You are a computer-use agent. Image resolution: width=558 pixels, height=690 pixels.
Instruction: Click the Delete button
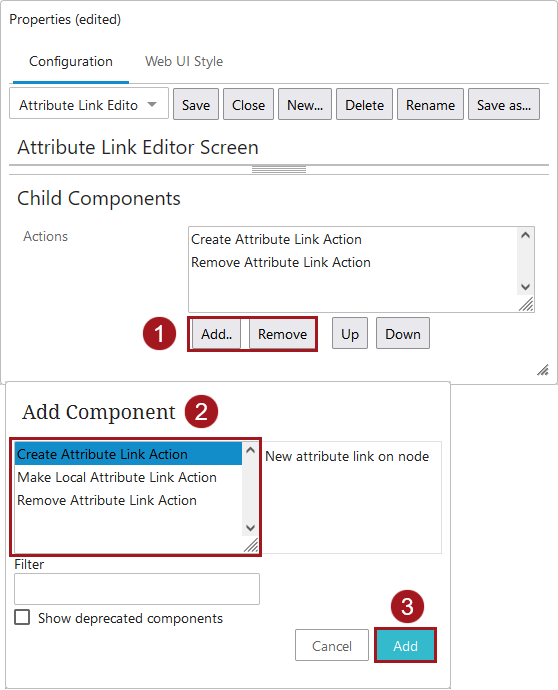pyautogui.click(x=364, y=105)
